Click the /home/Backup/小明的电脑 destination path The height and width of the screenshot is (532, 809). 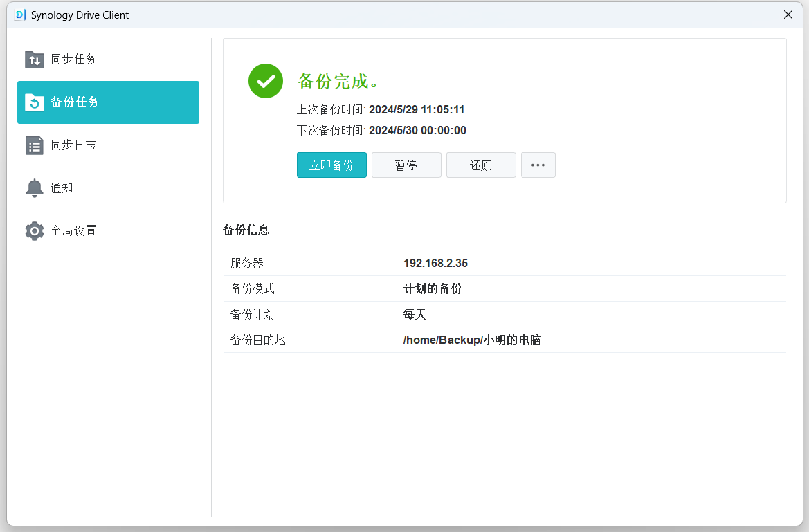point(472,340)
